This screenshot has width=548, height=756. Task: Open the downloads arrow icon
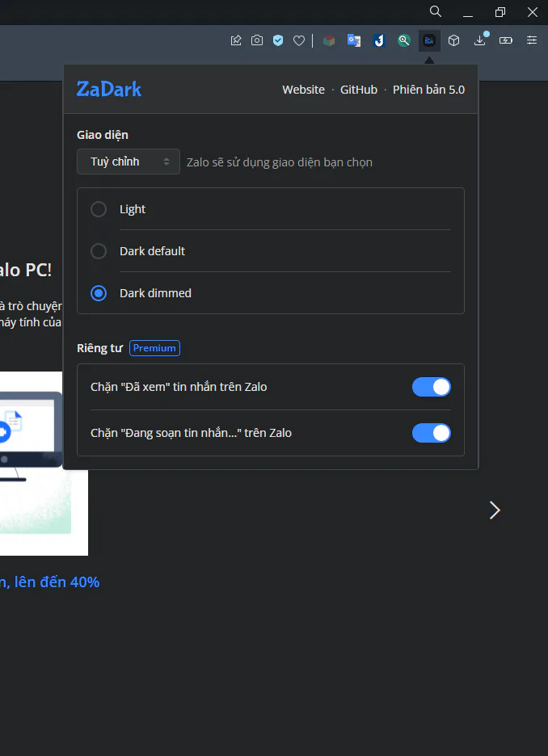[x=480, y=40]
